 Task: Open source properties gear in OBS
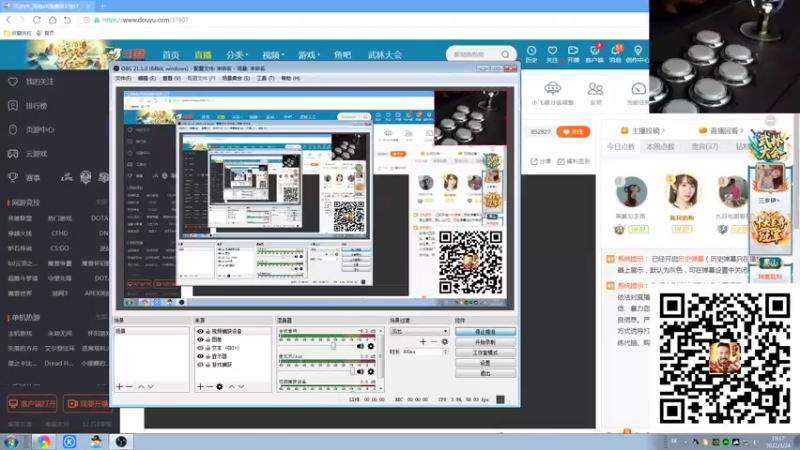pyautogui.click(x=219, y=387)
